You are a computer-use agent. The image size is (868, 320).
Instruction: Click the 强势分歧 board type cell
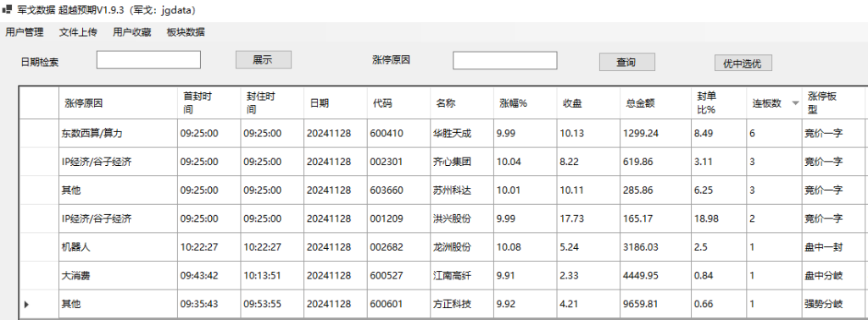[x=833, y=304]
